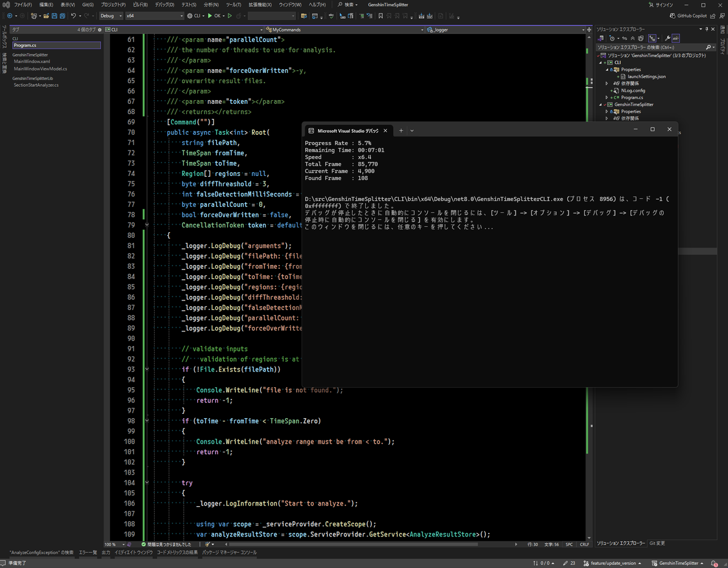This screenshot has height=568, width=728.
Task: Open the パッケージ マネージャー コンソール tab
Action: [229, 552]
